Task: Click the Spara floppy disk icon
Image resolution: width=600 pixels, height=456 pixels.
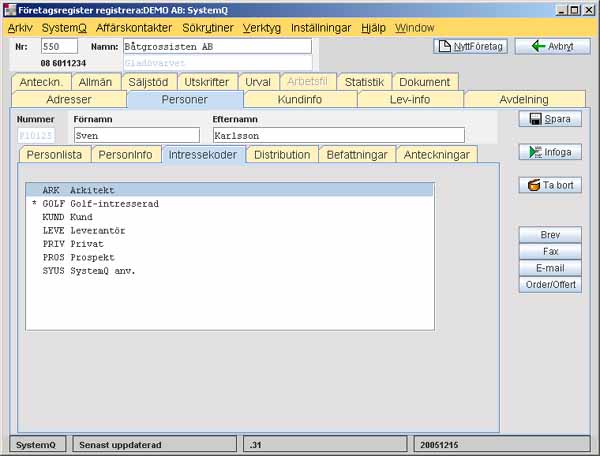Action: tap(535, 119)
